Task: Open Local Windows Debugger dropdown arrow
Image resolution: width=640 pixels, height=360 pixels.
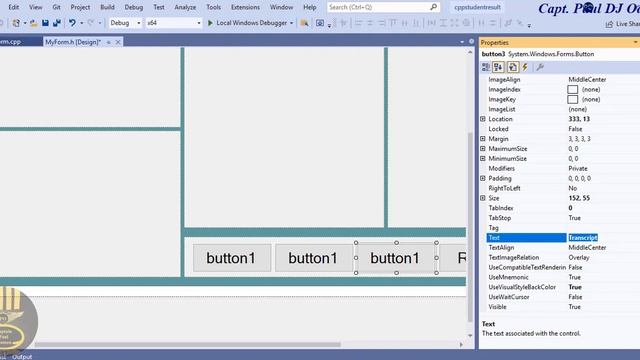Action: [291, 23]
